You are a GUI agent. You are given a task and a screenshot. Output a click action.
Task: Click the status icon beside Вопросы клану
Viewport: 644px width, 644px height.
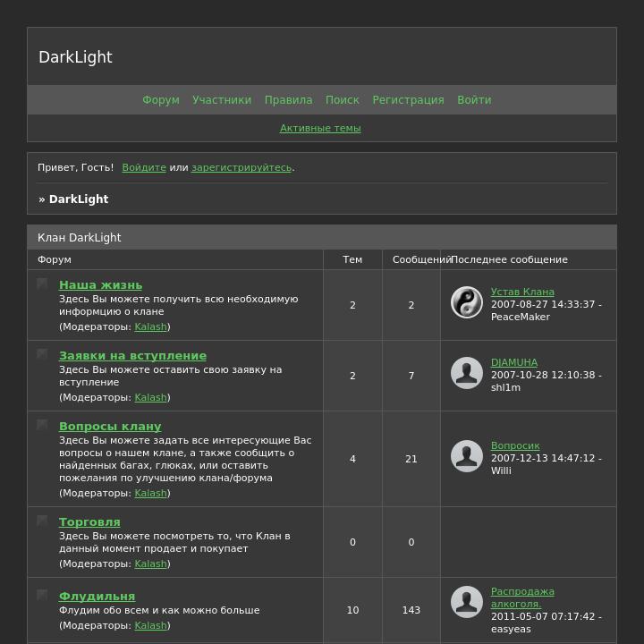pyautogui.click(x=42, y=425)
